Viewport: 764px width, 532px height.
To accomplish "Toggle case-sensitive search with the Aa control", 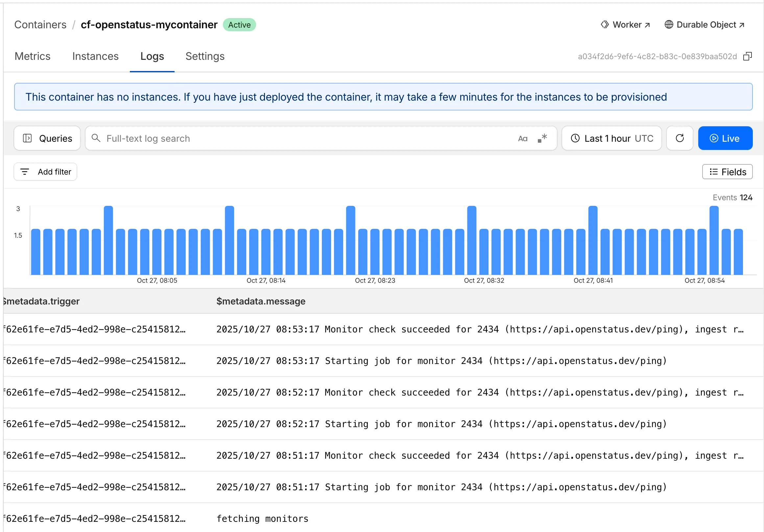I will [522, 138].
